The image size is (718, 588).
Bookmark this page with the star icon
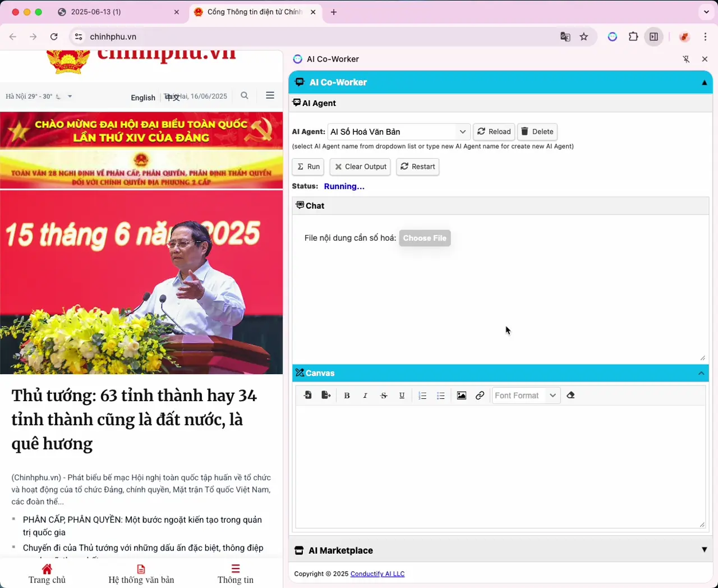584,37
